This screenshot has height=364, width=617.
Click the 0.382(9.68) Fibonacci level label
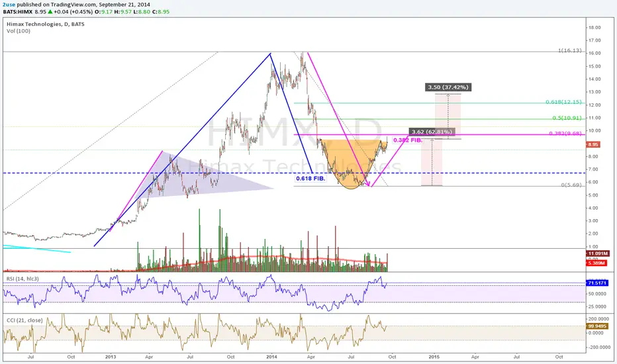[565, 134]
